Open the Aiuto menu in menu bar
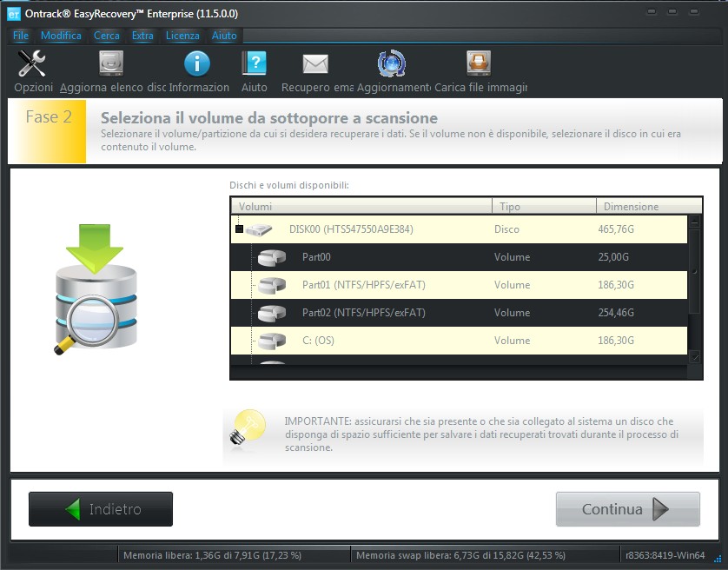Image resolution: width=728 pixels, height=570 pixels. pos(224,36)
